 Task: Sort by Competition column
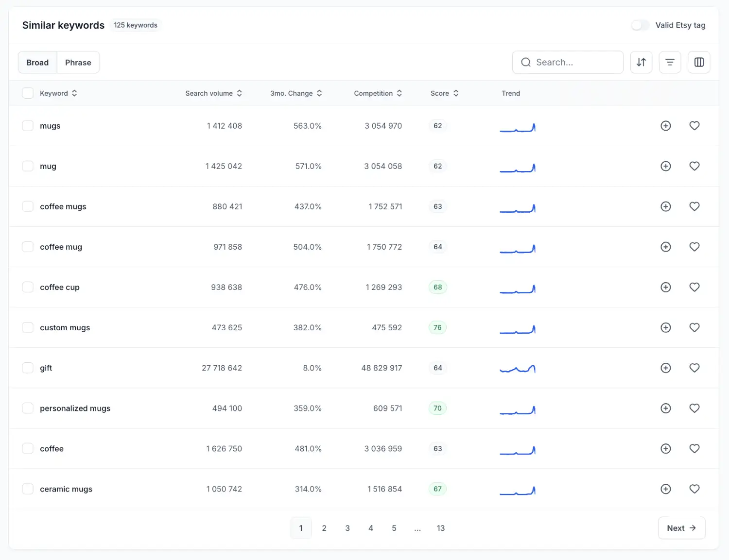(378, 93)
